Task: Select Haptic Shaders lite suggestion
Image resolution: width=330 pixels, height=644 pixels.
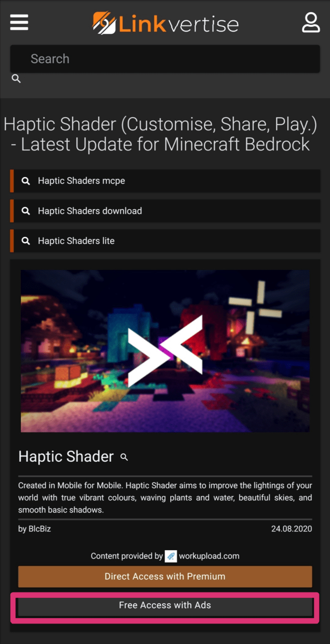Action: click(165, 241)
